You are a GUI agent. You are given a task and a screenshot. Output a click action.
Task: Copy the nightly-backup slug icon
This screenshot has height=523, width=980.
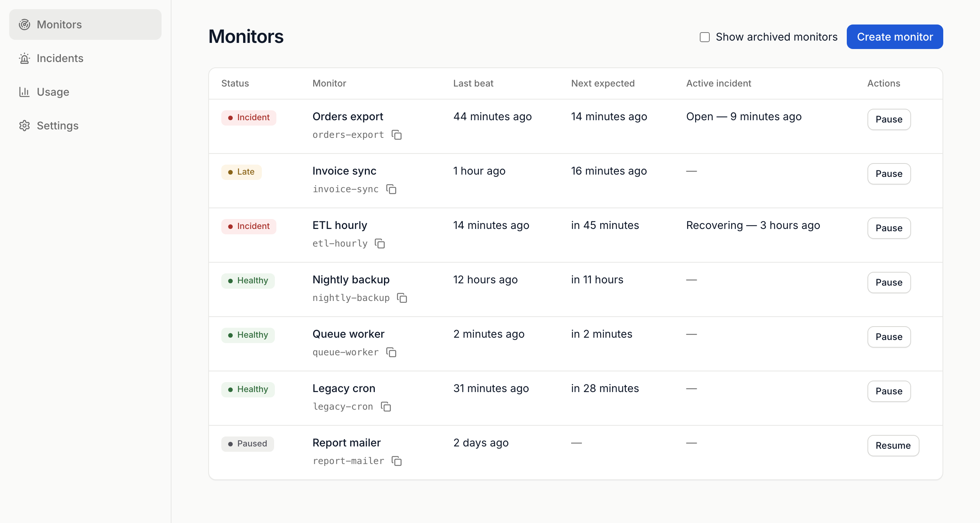pos(402,298)
